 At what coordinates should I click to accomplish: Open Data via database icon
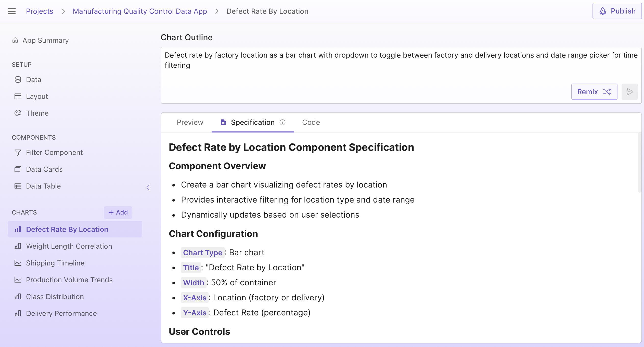pyautogui.click(x=18, y=79)
